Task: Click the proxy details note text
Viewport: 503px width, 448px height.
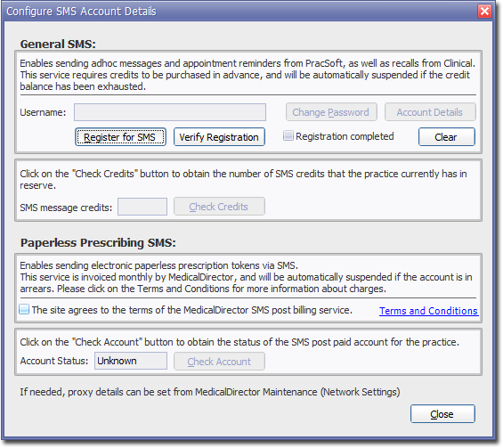Action: tap(210, 392)
